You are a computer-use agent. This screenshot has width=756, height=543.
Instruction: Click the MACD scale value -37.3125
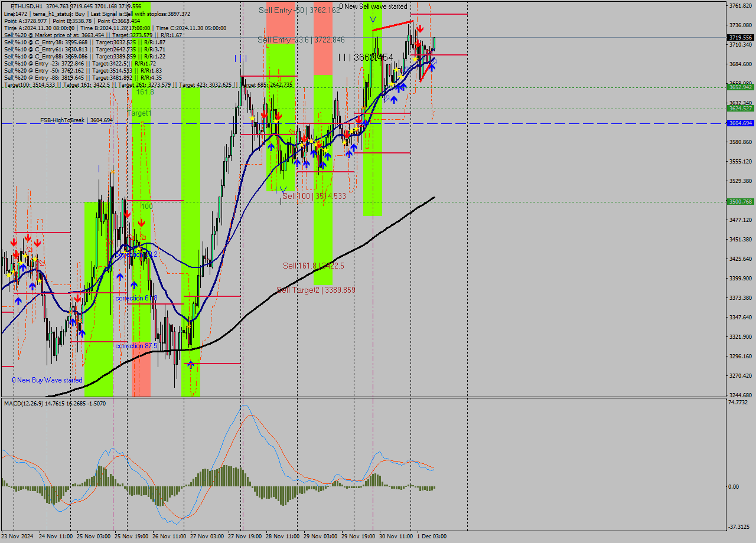pos(739,527)
